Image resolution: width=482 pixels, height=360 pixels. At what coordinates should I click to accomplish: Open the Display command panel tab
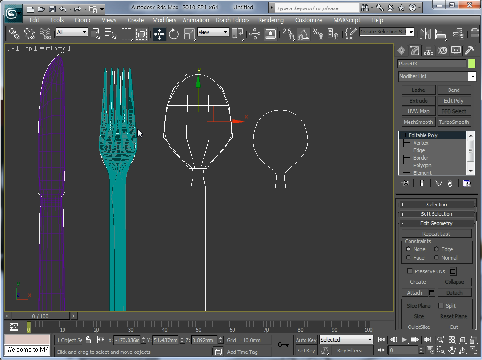pos(456,51)
